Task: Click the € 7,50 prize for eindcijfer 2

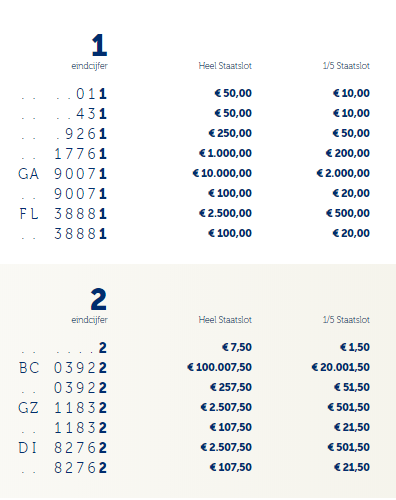Action: [237, 347]
